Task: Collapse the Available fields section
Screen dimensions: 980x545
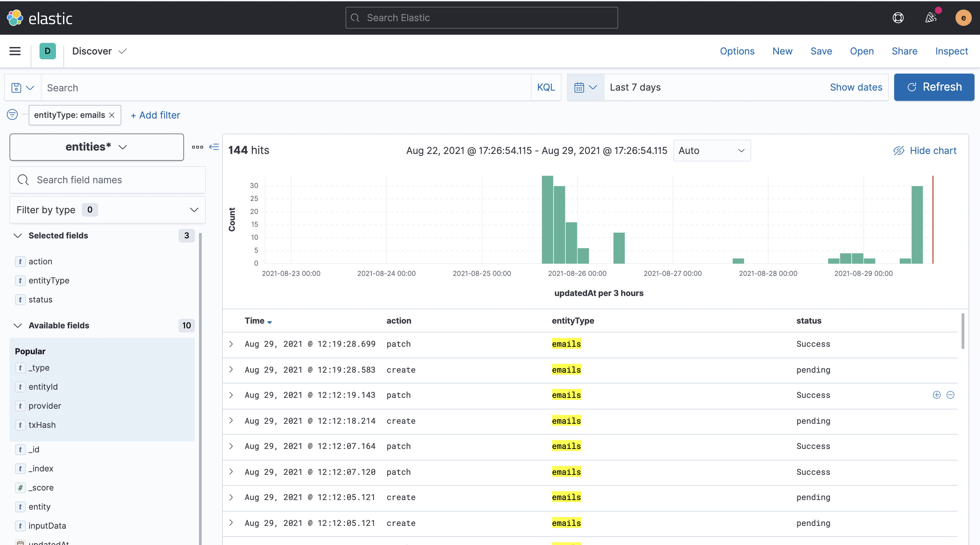Action: 18,326
